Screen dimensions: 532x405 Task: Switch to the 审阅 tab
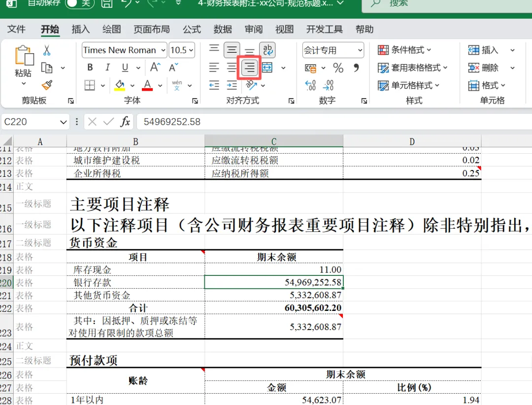[x=254, y=29]
